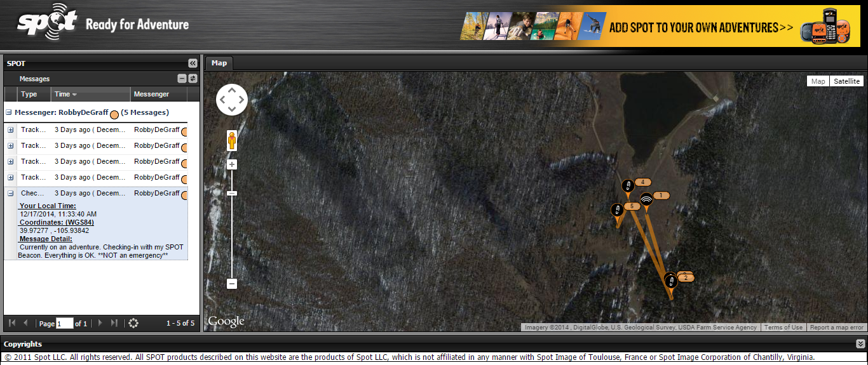Click the Message Detail: label
The height and width of the screenshot is (365, 868).
[x=46, y=239]
